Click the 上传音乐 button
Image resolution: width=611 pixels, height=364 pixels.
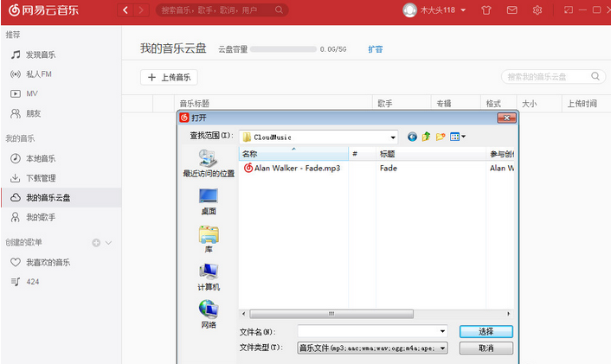click(169, 77)
